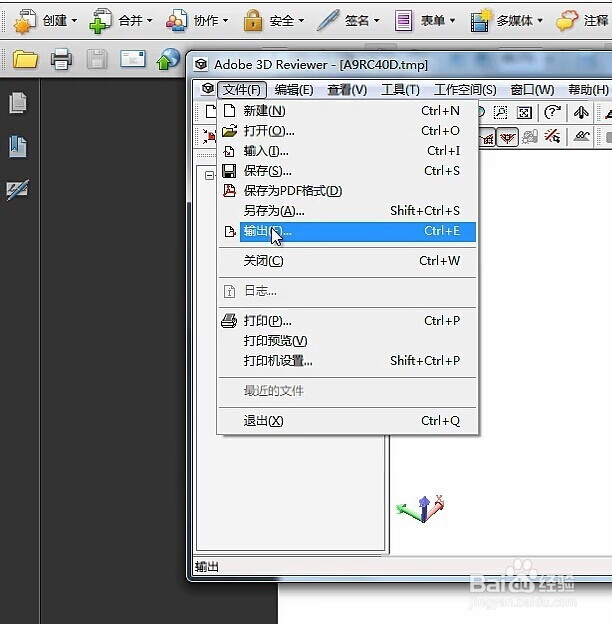Click the zoom fit all icon in Reviewer toolbar

click(x=524, y=113)
